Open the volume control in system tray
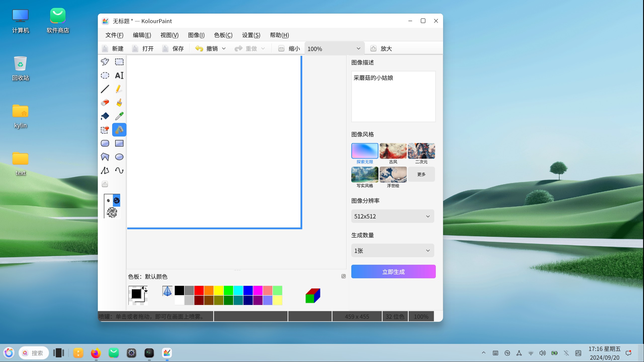Screen dimensions: 644x362 542,353
